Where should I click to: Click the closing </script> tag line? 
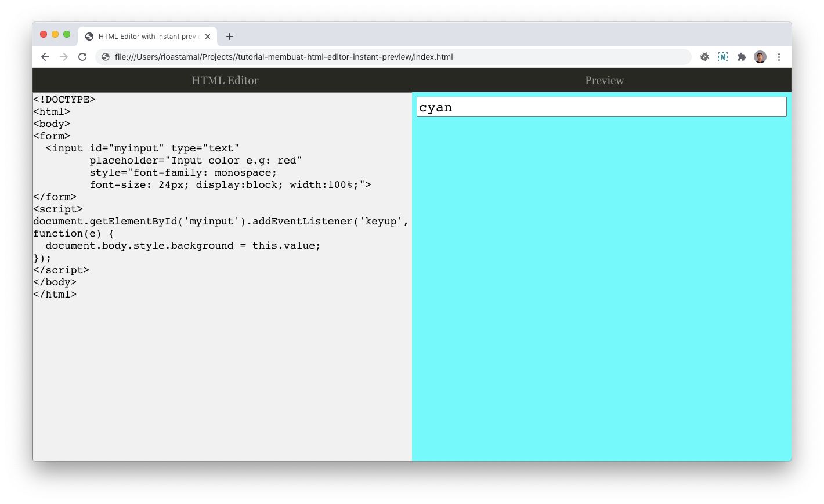61,270
